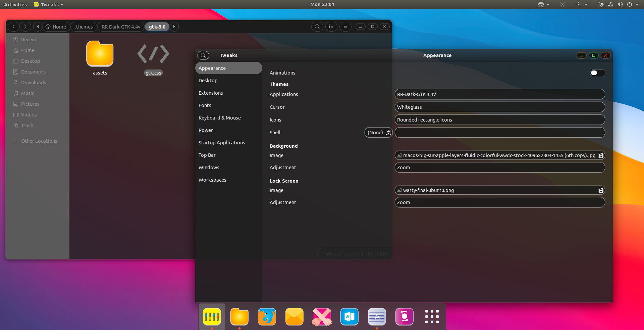Open Workspaces in Tweaks sidebar
This screenshot has width=644, height=330.
(x=229, y=180)
